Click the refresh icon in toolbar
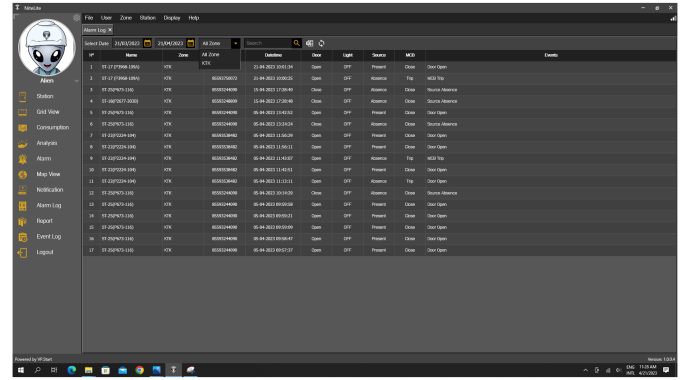This screenshot has height=380, width=690. [x=322, y=43]
